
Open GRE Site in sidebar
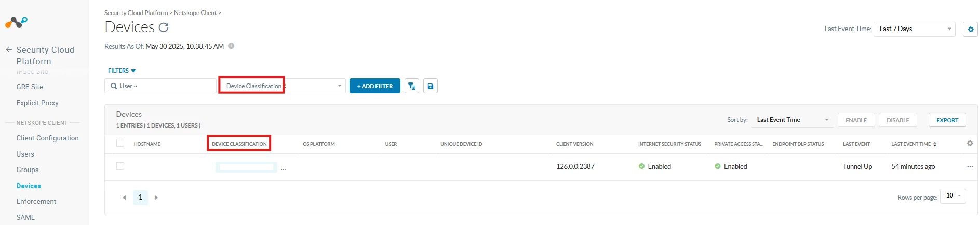[30, 87]
